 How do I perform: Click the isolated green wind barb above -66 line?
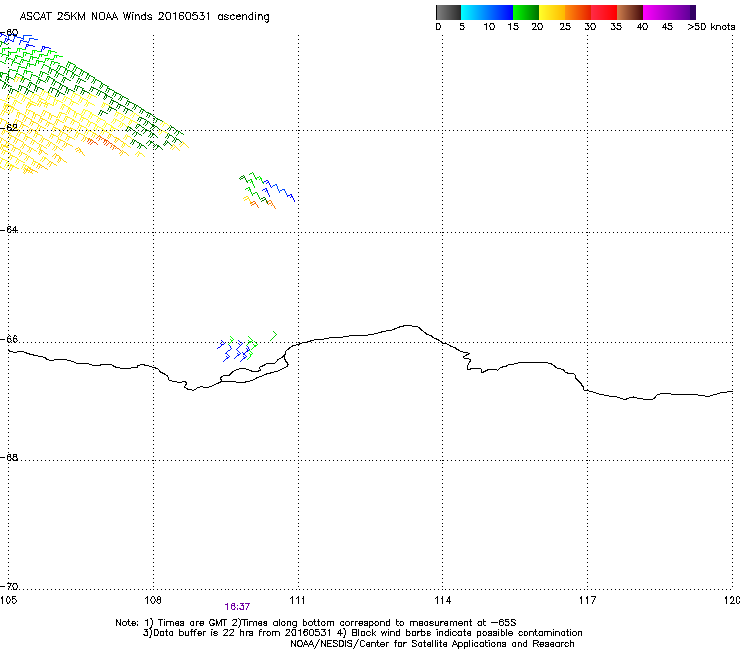[273, 336]
